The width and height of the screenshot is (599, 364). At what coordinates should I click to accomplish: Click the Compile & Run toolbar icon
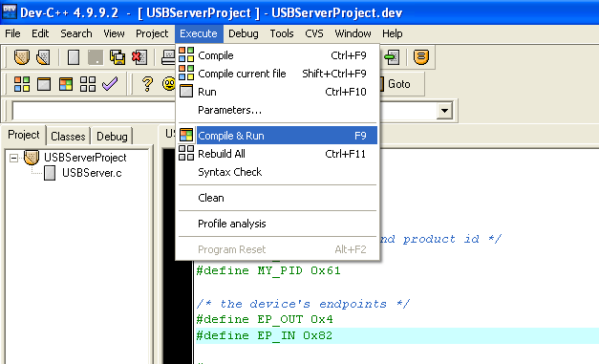(66, 84)
